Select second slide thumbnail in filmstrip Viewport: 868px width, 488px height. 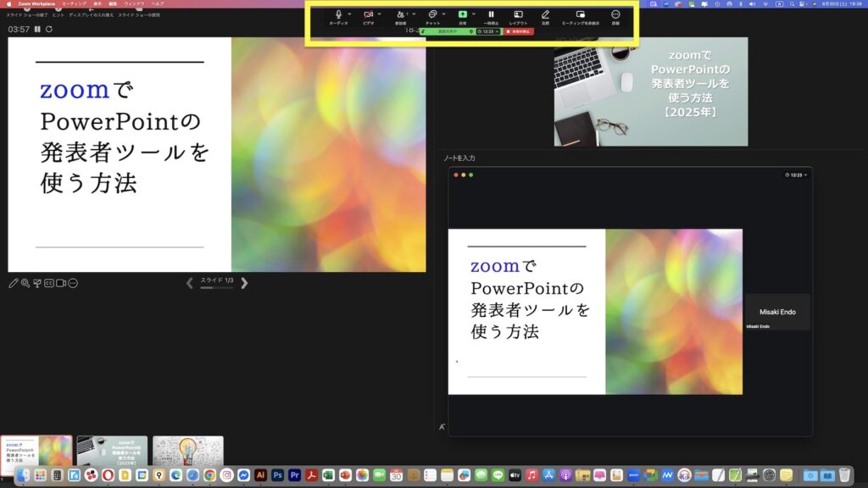point(113,452)
